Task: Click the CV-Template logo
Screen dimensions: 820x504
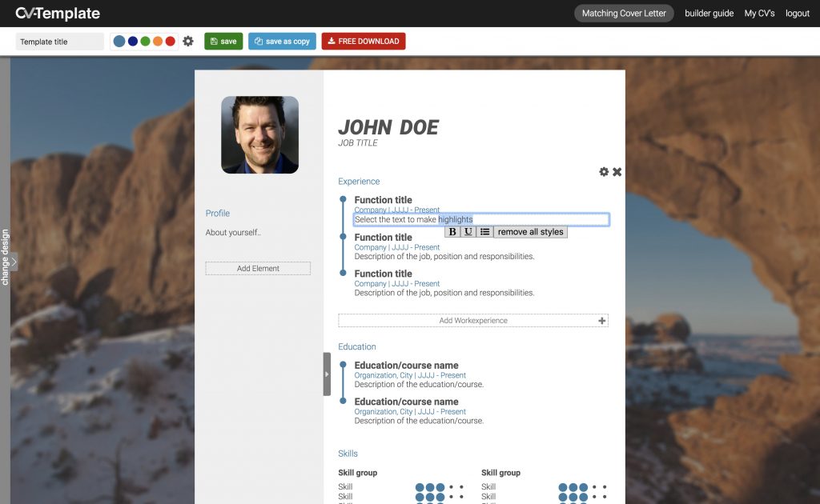Action: pyautogui.click(x=58, y=13)
